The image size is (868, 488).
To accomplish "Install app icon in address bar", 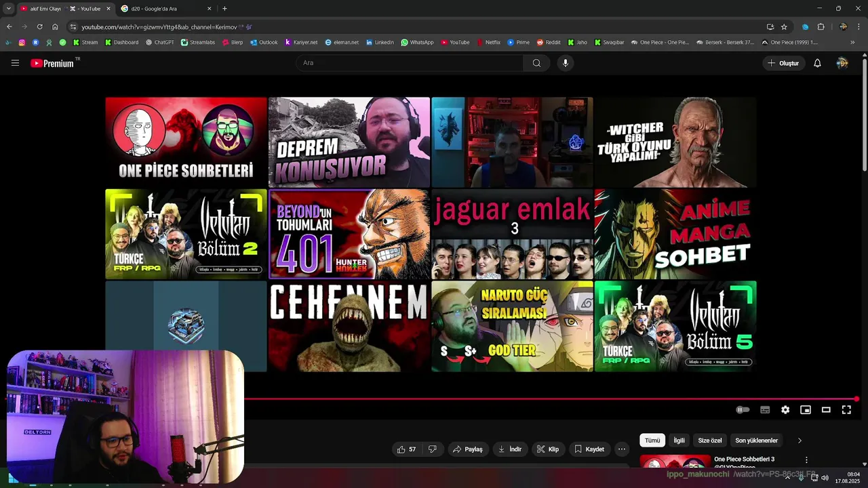I will 770,26.
